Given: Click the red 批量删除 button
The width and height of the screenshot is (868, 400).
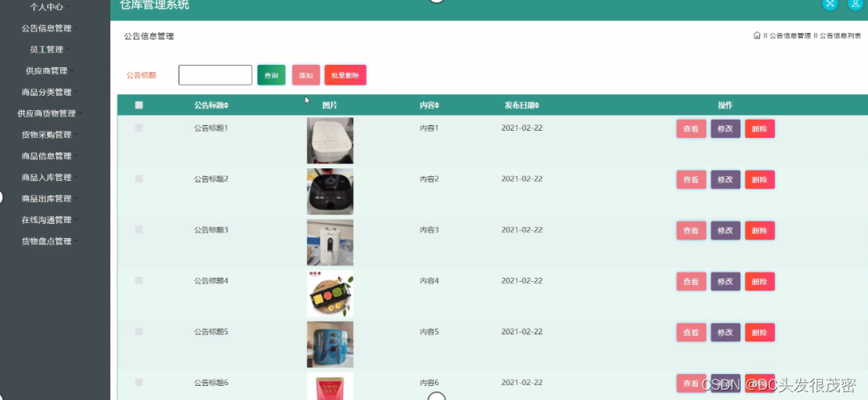Looking at the screenshot, I should point(345,75).
